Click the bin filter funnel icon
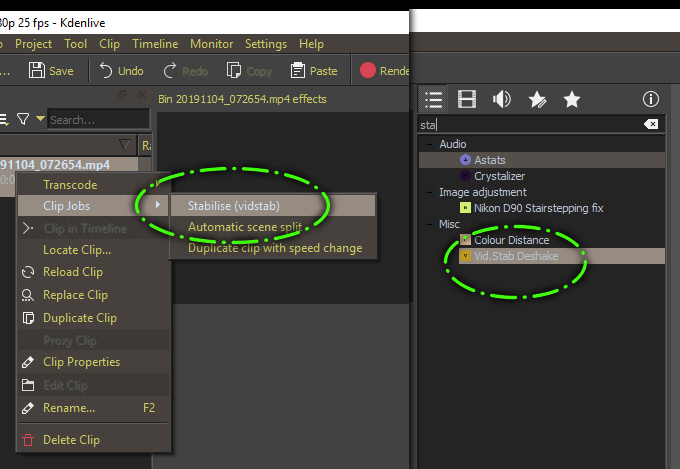Viewport: 680px width, 469px height. (x=23, y=119)
